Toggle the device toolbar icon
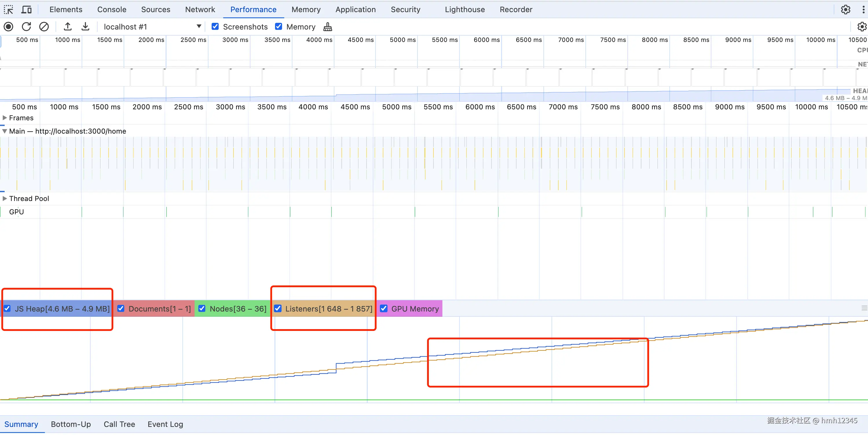Screen dimensions: 868x435 tap(26, 10)
